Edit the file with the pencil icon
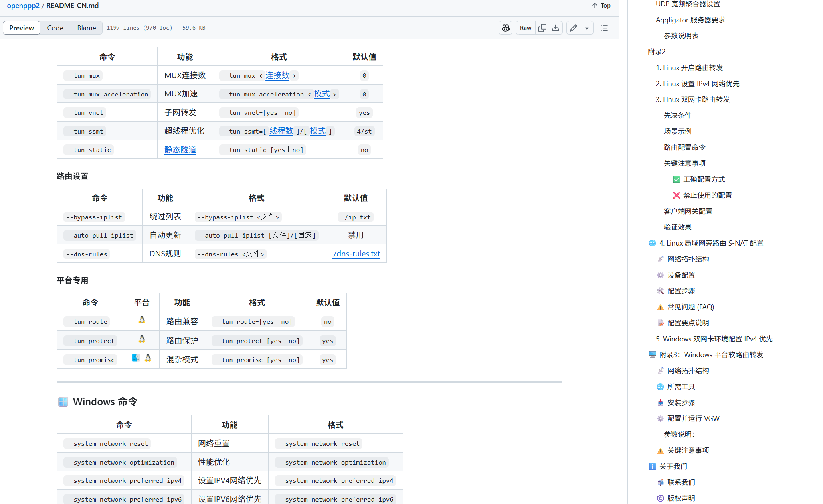Viewport: 823px width, 504px height. pyautogui.click(x=573, y=28)
